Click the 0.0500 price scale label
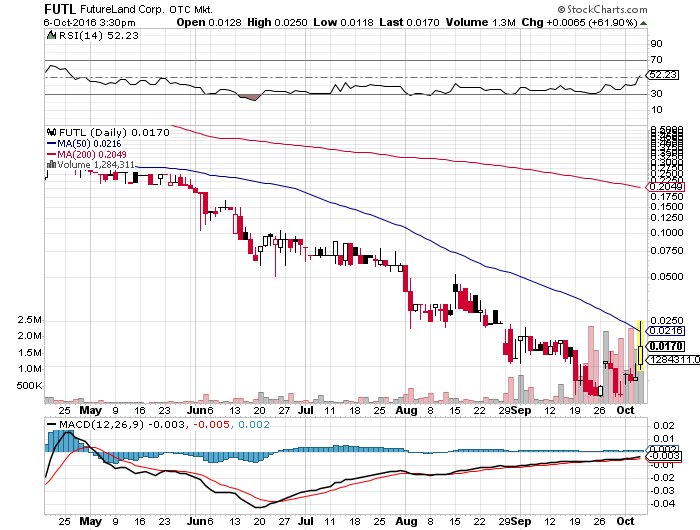The height and width of the screenshot is (530, 700). (667, 277)
